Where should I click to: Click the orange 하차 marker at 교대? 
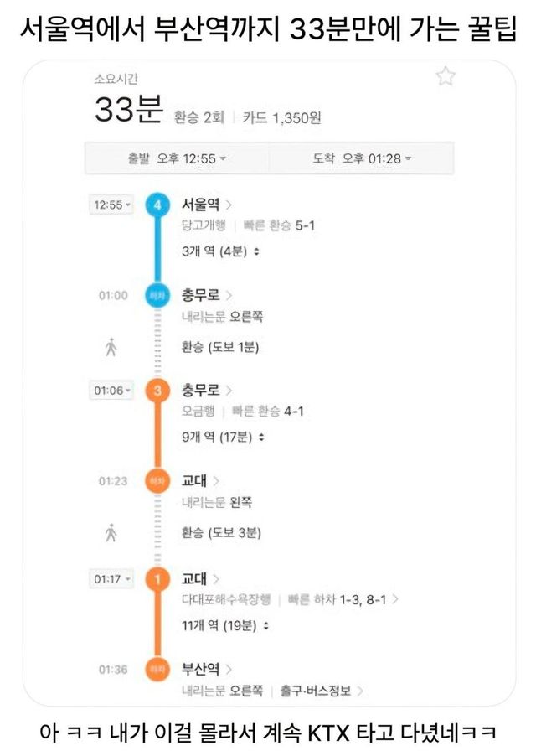[x=157, y=481]
